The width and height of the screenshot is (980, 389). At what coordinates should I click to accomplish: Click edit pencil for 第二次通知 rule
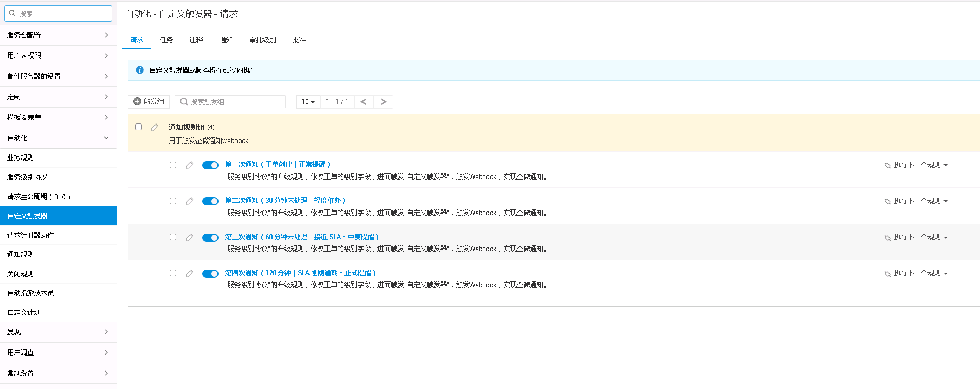pyautogui.click(x=189, y=201)
